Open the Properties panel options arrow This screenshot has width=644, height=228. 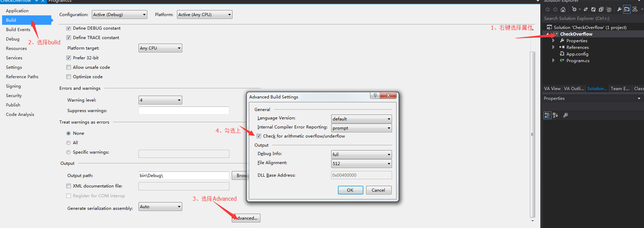pyautogui.click(x=639, y=98)
